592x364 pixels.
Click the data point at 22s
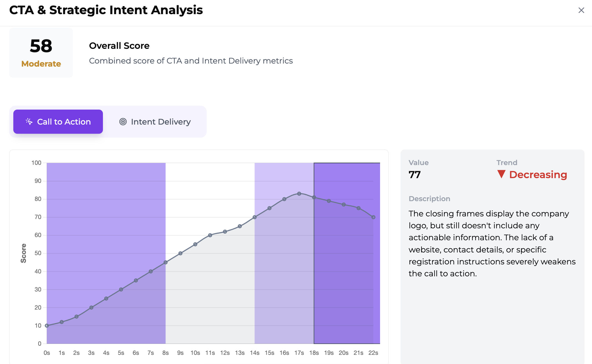pos(373,217)
